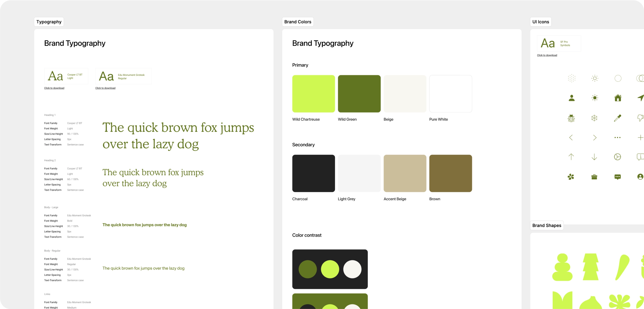644x309 pixels.
Task: Select the three dots ellipsis icon
Action: pyautogui.click(x=617, y=137)
